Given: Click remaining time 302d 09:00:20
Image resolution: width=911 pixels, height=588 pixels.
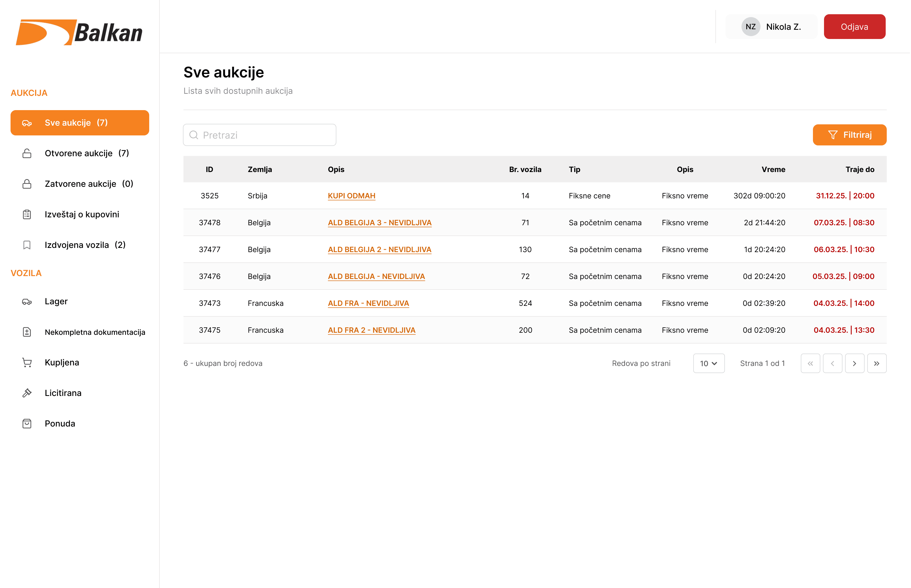Looking at the screenshot, I should [x=759, y=196].
